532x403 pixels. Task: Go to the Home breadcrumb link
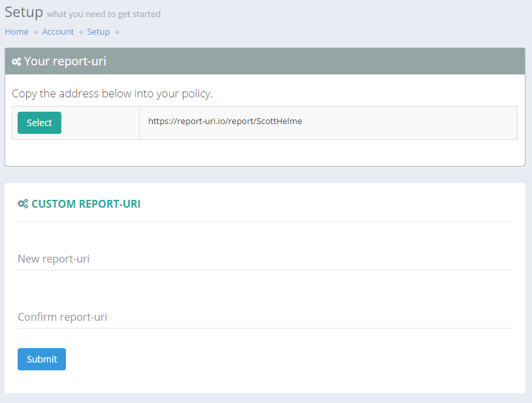[x=16, y=31]
